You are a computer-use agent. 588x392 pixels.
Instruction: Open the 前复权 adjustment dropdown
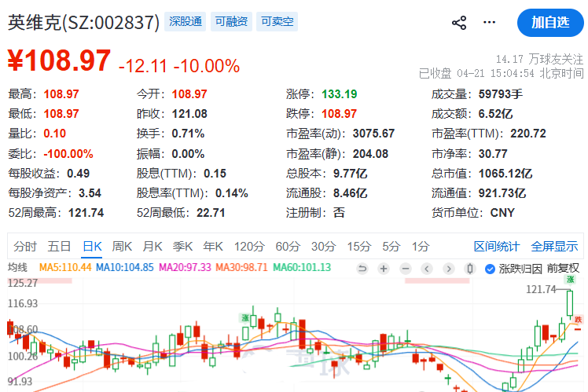pyautogui.click(x=563, y=269)
